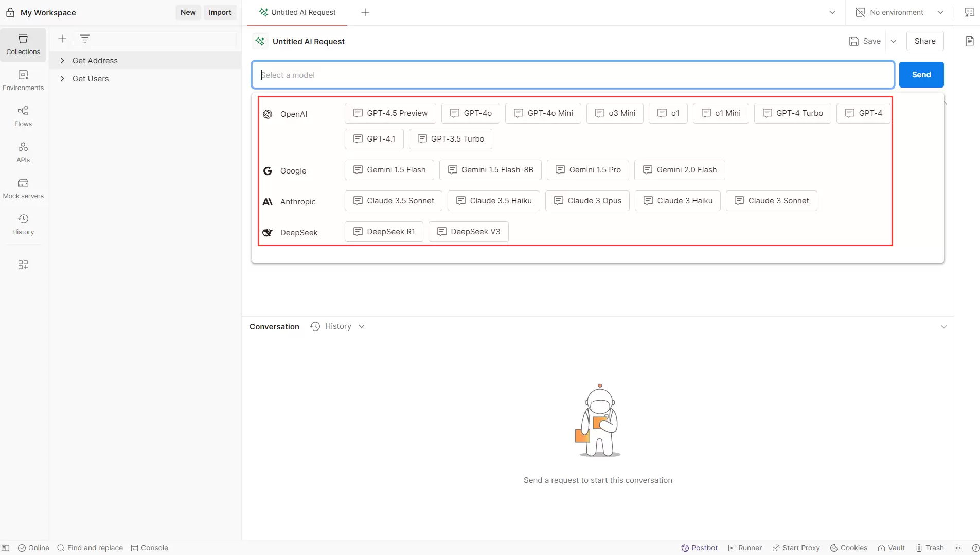Click the plus icon to create collection
The width and height of the screenshot is (980, 555).
click(62, 39)
